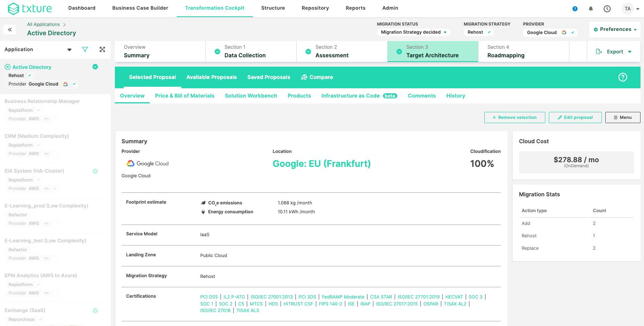The height and width of the screenshot is (326, 644).
Task: Expand application panel to fullscreen
Action: click(x=102, y=49)
